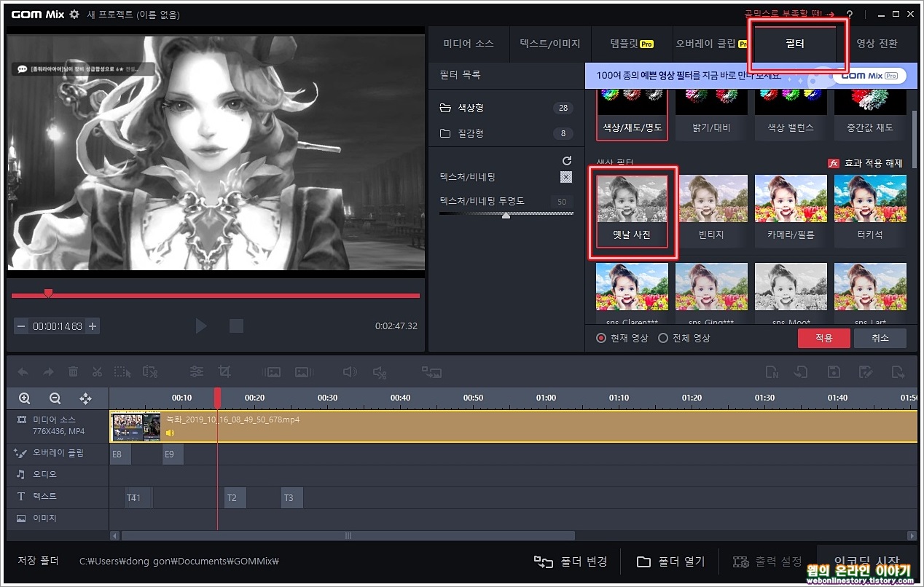This screenshot has height=587, width=924.
Task: Fit timeline with four-arrow icon
Action: pyautogui.click(x=85, y=398)
